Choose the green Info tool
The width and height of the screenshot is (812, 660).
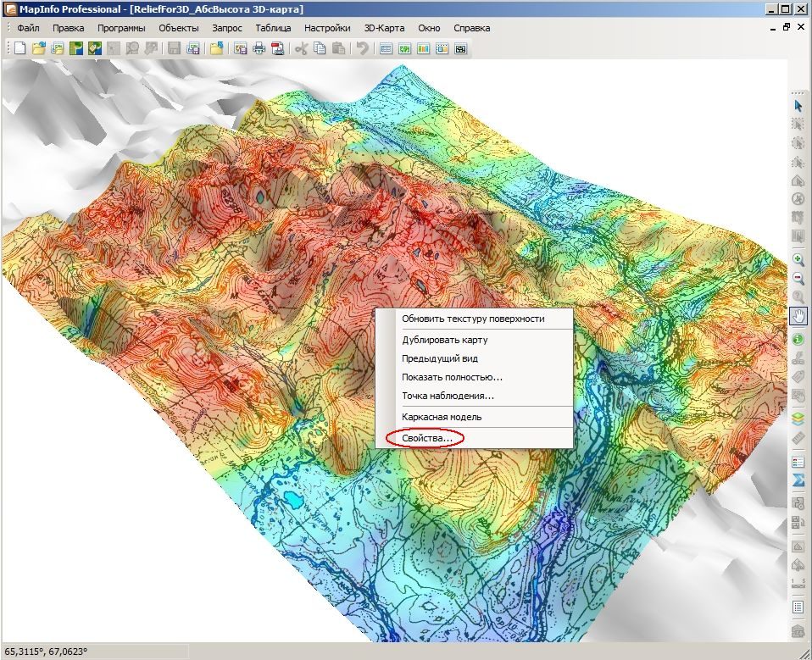(x=798, y=339)
